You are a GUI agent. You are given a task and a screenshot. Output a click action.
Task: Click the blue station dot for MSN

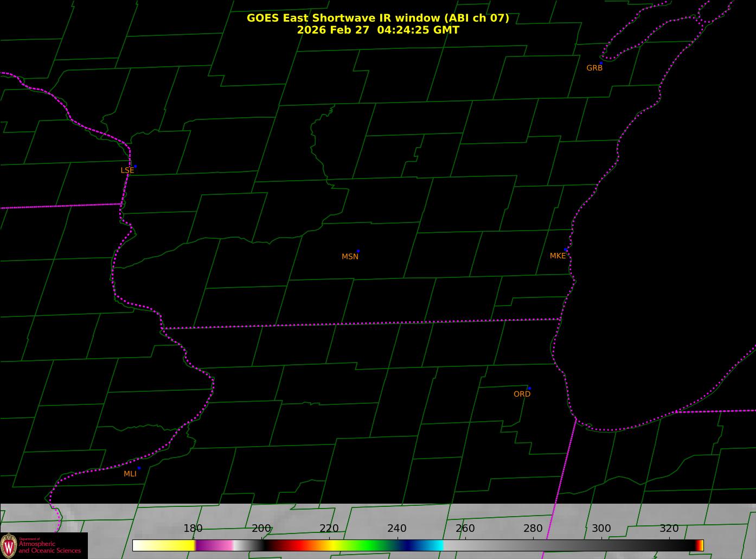pyautogui.click(x=358, y=251)
